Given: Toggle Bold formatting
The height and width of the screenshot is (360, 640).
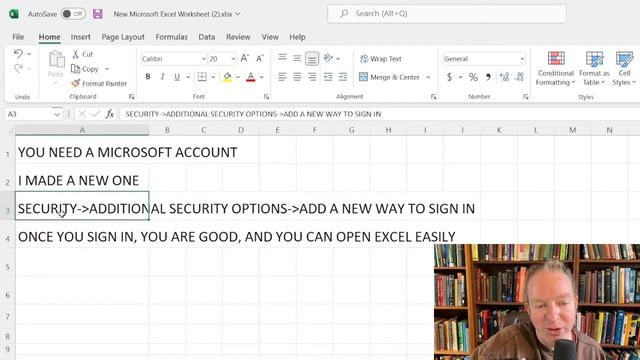Looking at the screenshot, I should tap(148, 77).
